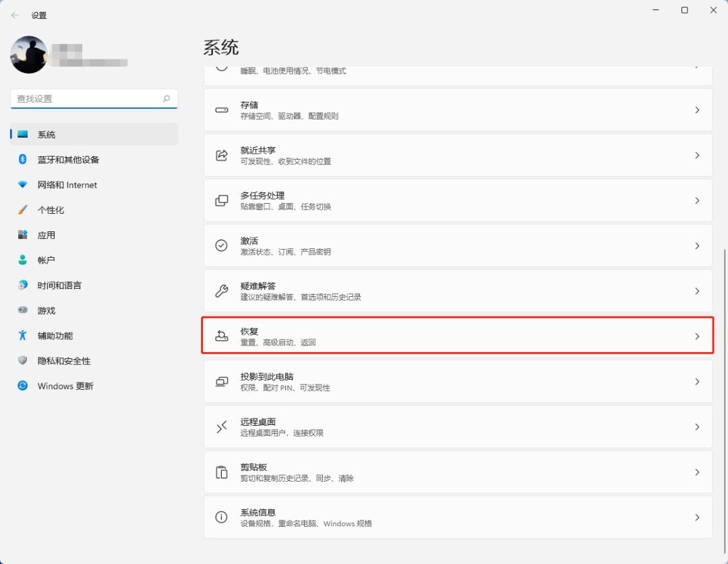
Task: Select the 辅助功能 accessibility icon
Action: 20,335
